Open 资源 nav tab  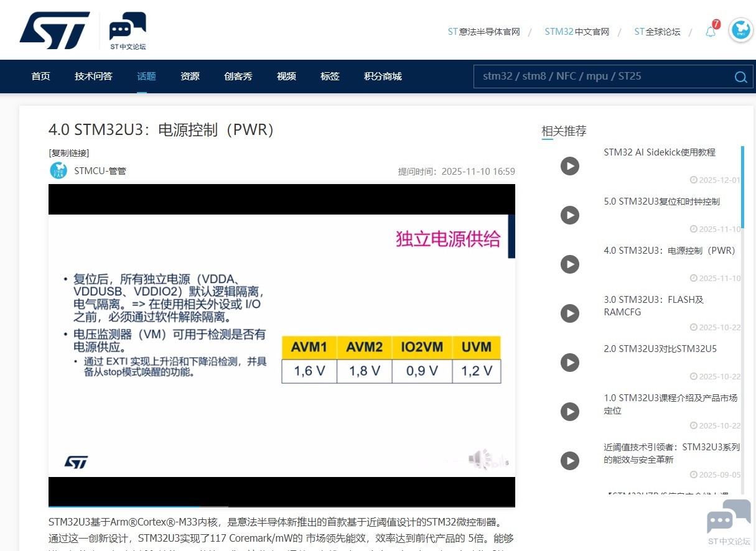(190, 76)
